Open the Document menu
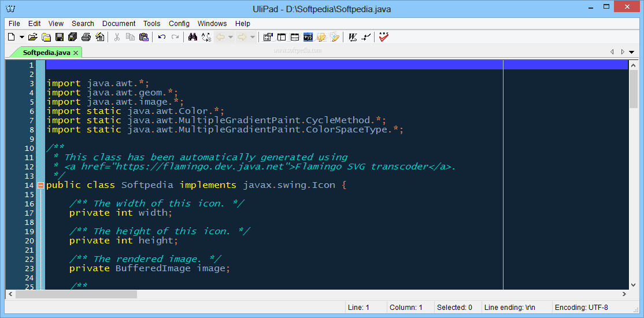The image size is (644, 318). pyautogui.click(x=119, y=24)
